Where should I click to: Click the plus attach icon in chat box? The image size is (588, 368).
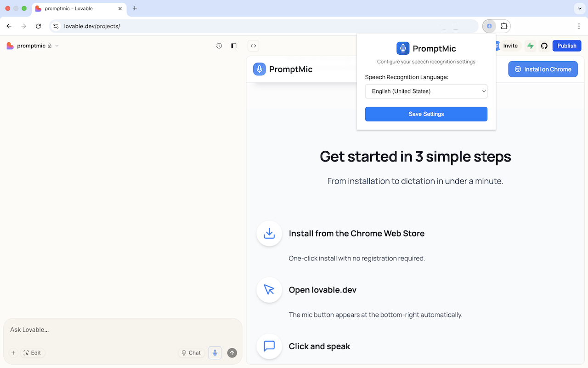click(13, 353)
